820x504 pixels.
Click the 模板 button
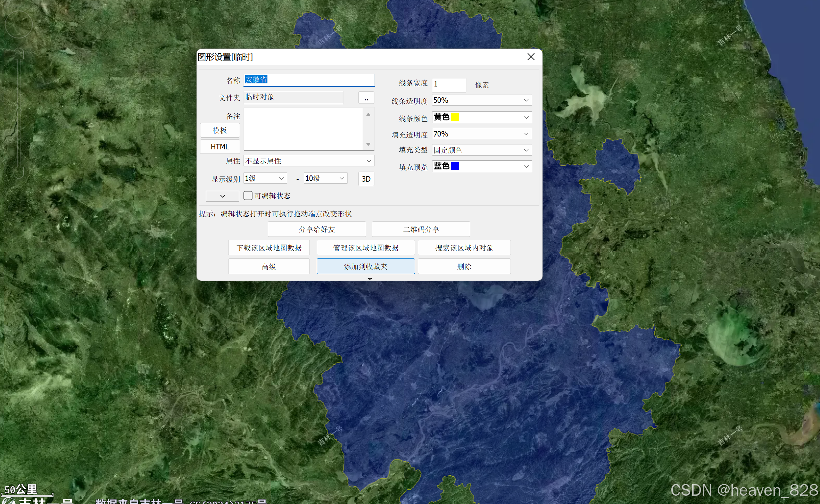pyautogui.click(x=220, y=131)
